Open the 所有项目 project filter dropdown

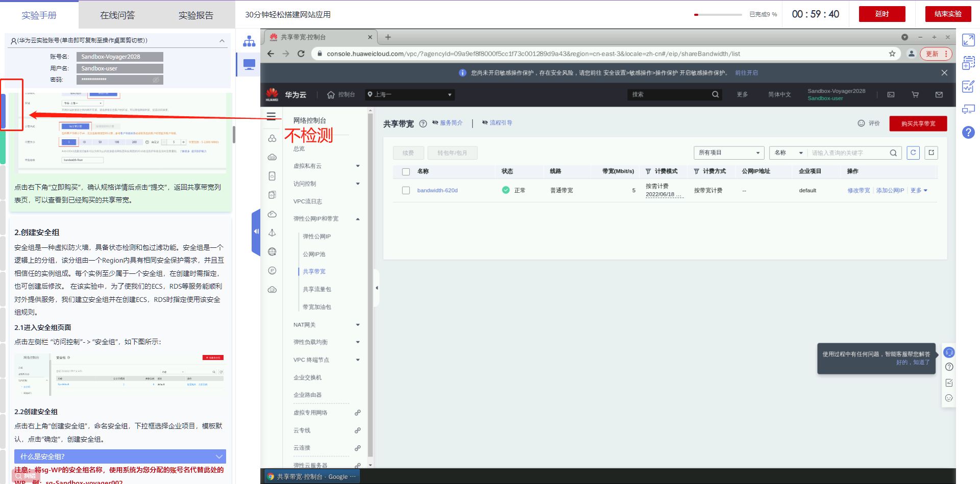click(x=729, y=152)
